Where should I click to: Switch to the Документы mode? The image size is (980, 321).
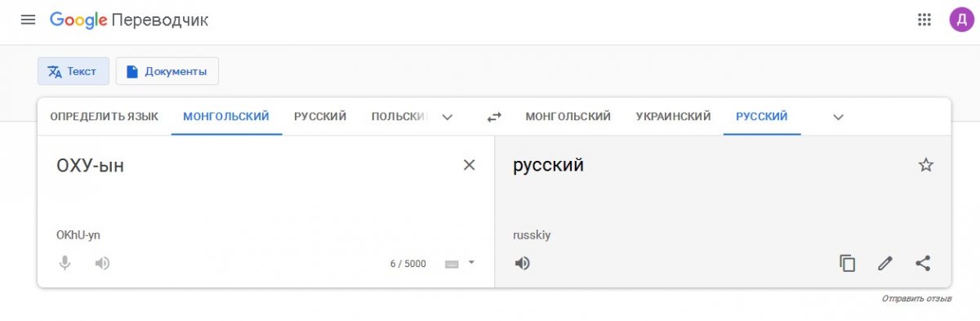(x=167, y=71)
